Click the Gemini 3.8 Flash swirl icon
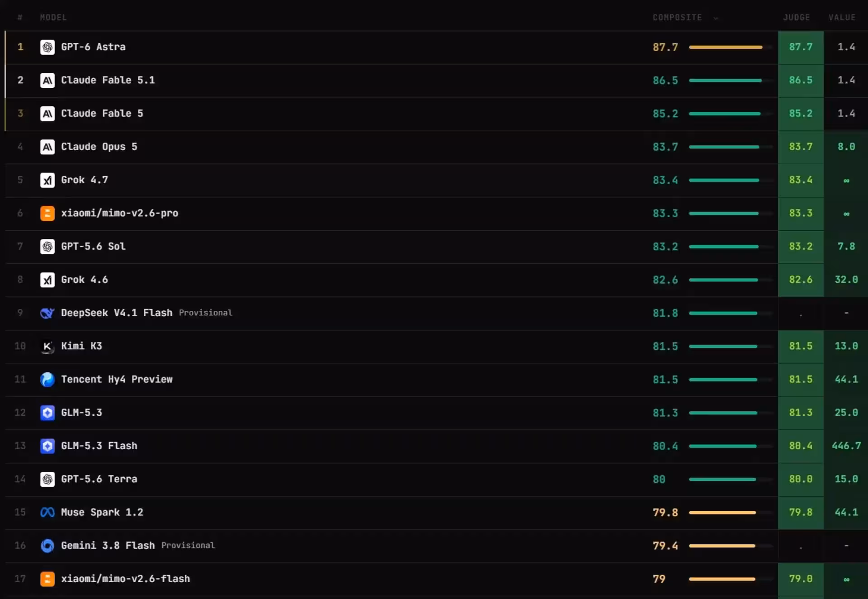This screenshot has height=599, width=868. 47,546
